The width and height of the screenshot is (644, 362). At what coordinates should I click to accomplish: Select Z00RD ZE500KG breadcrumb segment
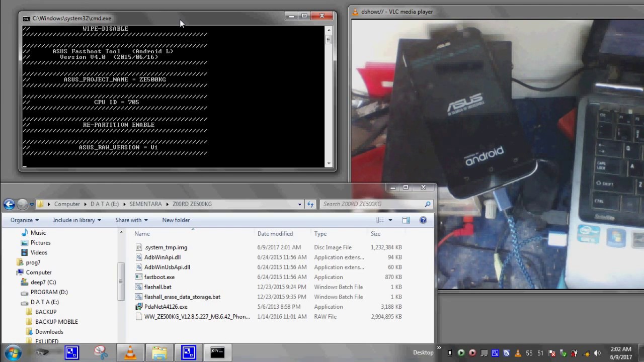tap(192, 204)
